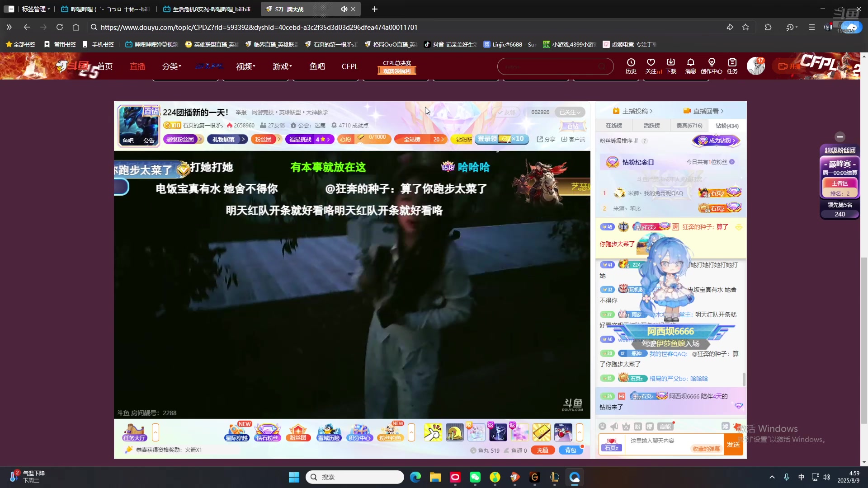
Task: Open the 钻石粉丝 diamond icon
Action: click(x=268, y=432)
